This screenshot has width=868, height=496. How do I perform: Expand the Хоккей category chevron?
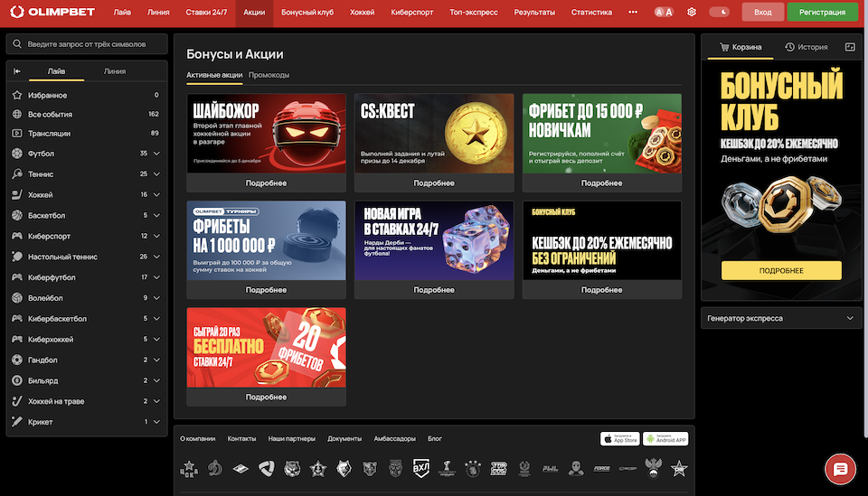[157, 195]
